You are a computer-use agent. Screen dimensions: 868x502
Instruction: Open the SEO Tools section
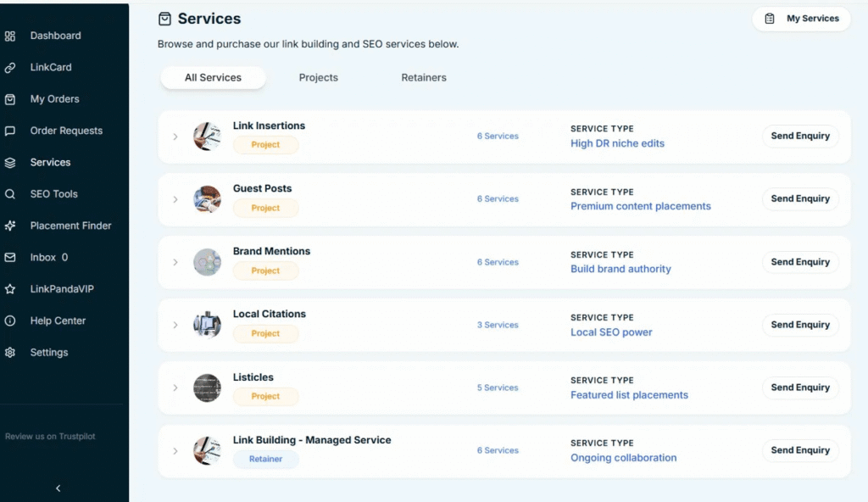coord(55,193)
